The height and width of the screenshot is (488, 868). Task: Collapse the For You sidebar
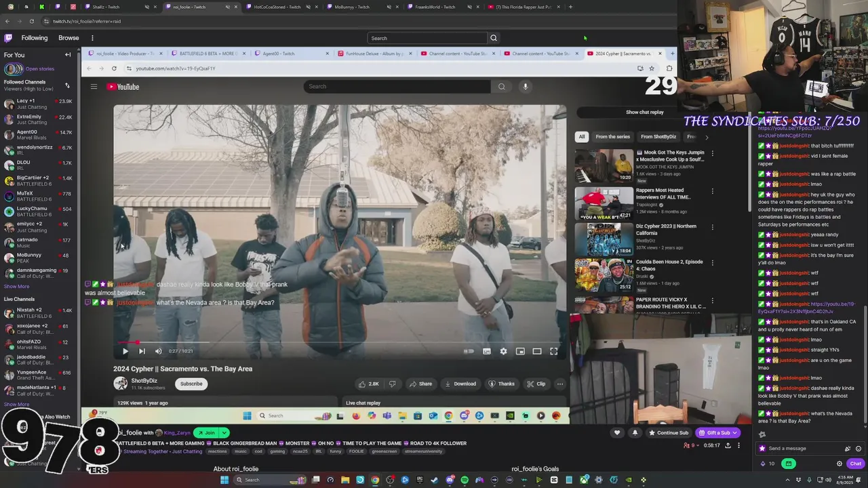pos(68,55)
